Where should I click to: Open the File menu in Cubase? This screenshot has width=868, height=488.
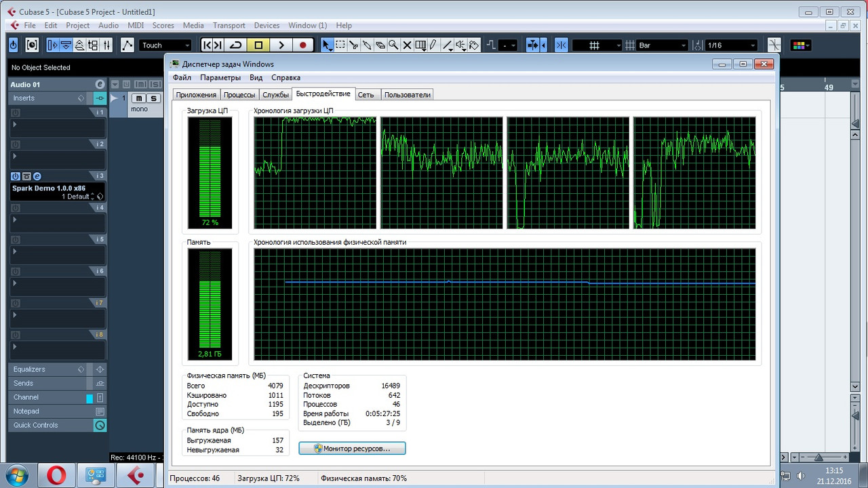tap(30, 25)
